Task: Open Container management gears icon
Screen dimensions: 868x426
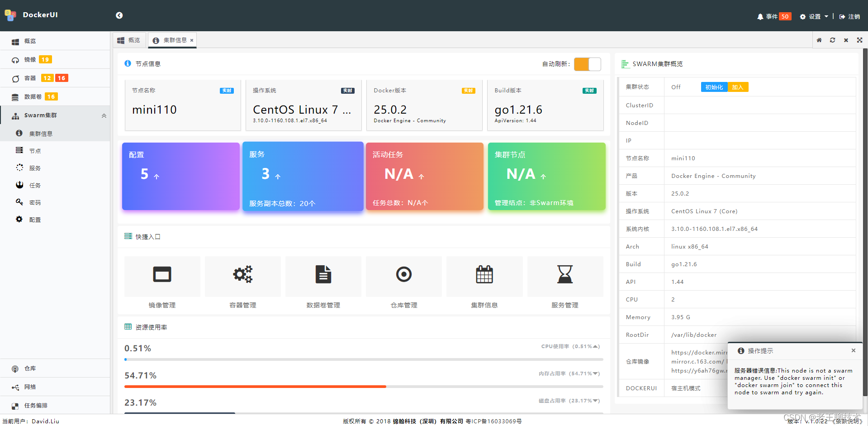Action: point(243,274)
